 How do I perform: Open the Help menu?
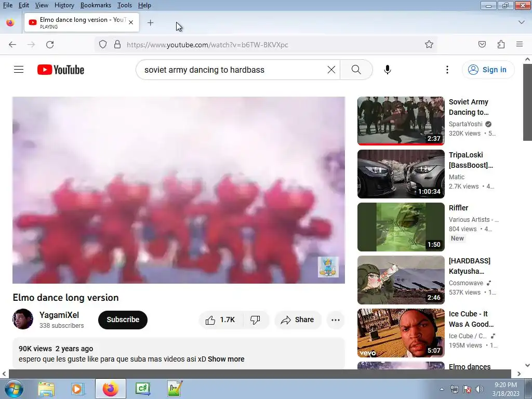144,5
